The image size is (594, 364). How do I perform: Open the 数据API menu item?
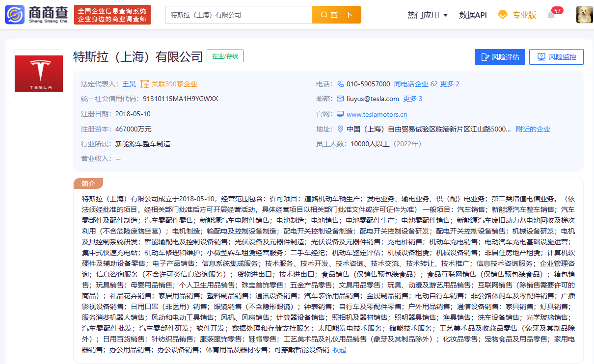(473, 15)
